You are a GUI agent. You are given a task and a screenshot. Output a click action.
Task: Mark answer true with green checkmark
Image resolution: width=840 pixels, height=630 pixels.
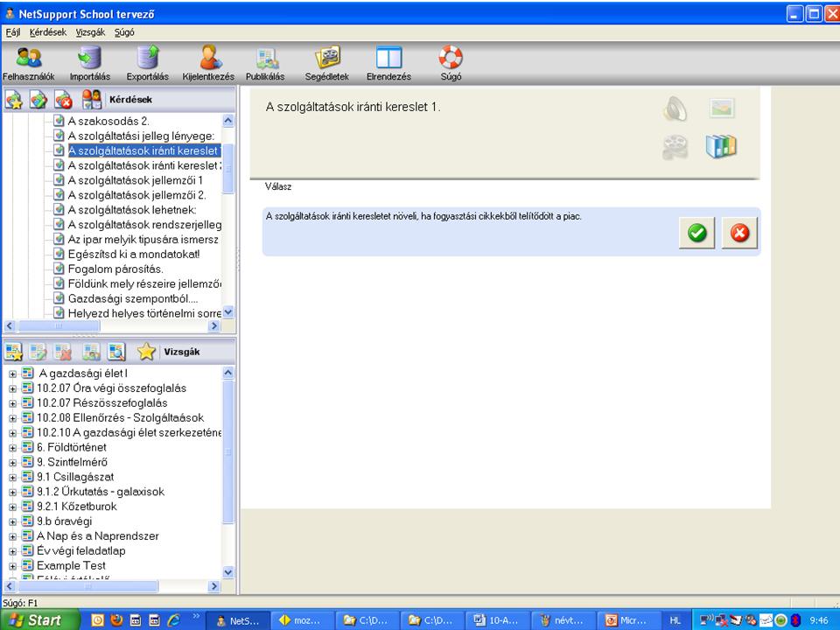click(697, 234)
